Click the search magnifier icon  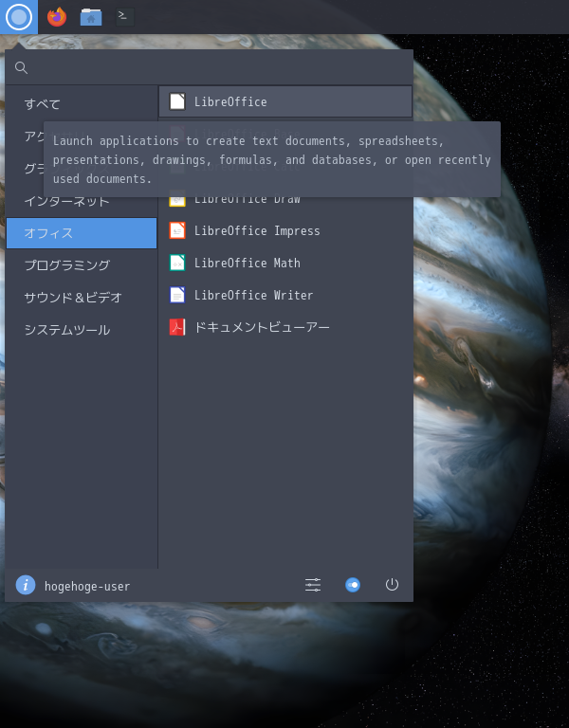pos(21,68)
